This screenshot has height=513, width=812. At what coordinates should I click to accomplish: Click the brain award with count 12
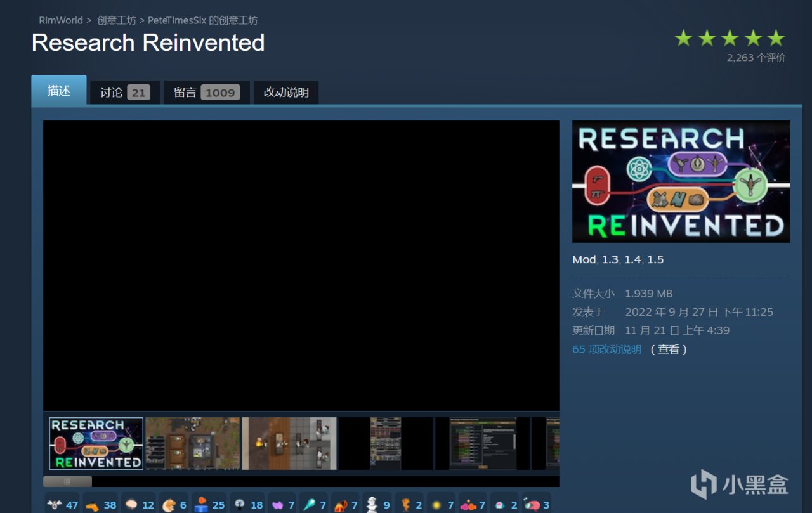138,503
